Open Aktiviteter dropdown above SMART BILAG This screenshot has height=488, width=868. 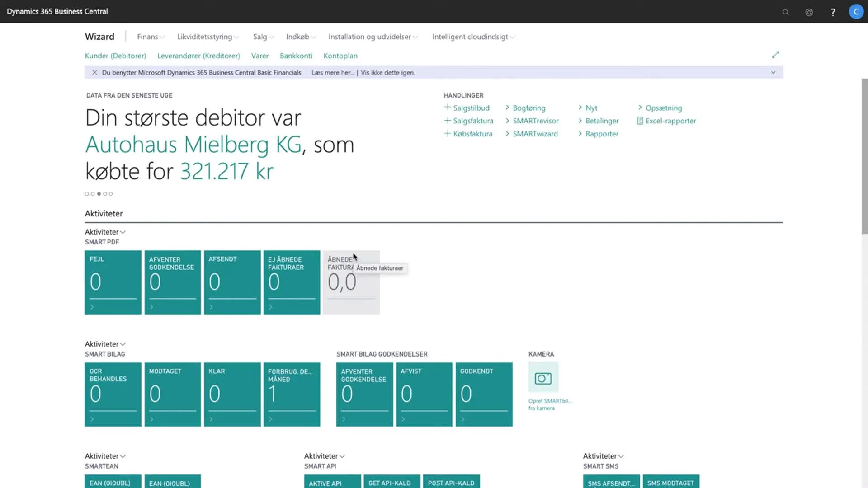105,344
